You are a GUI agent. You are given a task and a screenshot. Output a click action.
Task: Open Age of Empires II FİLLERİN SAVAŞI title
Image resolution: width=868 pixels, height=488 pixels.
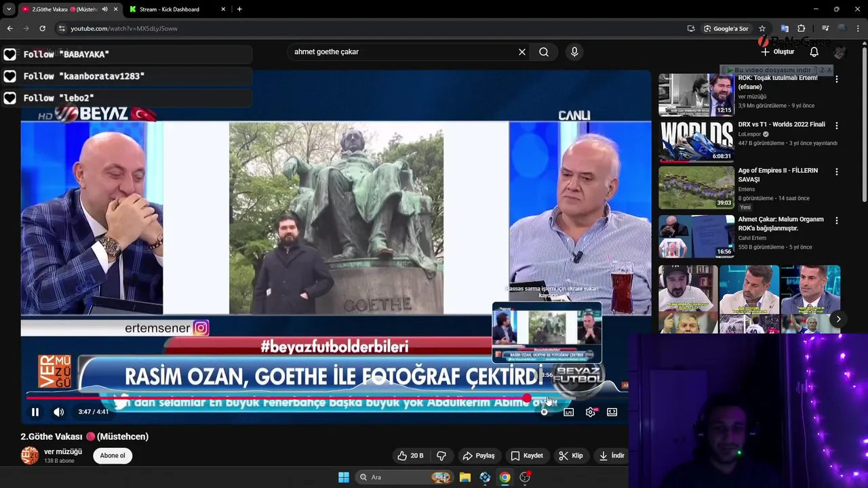click(778, 175)
